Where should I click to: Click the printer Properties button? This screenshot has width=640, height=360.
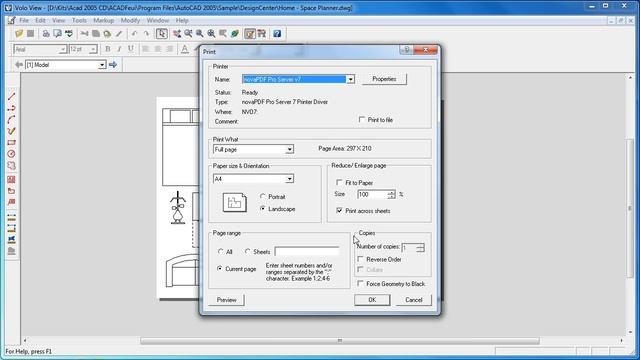coord(384,79)
